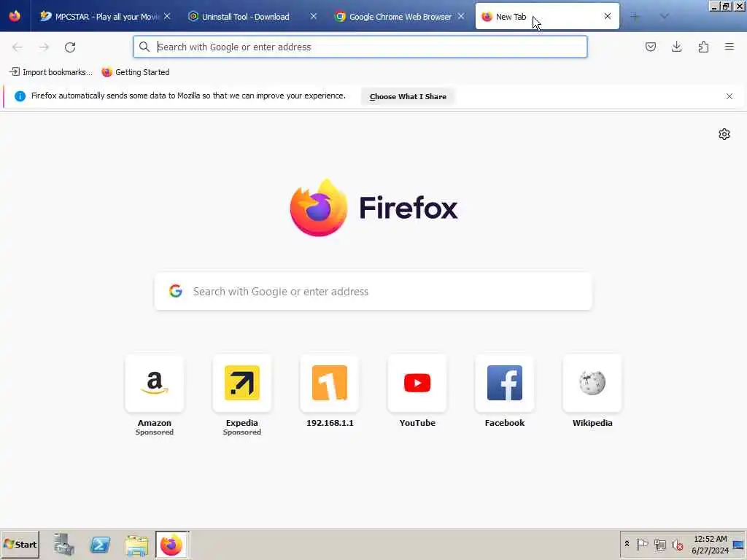
Task: Switch to the Uninstall Tool - Download tab
Action: (x=245, y=17)
